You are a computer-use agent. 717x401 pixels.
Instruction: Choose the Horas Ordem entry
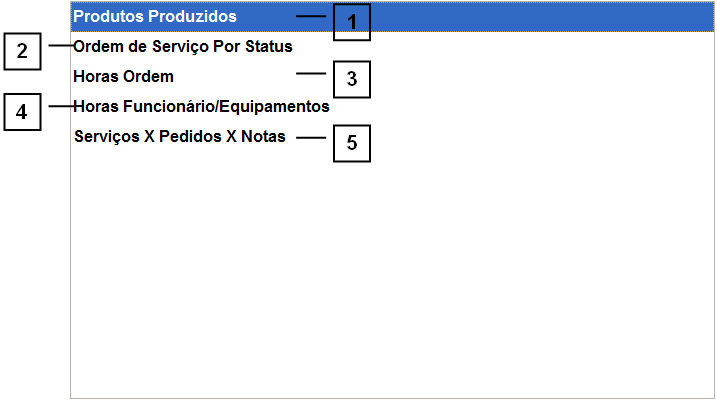pos(124,77)
